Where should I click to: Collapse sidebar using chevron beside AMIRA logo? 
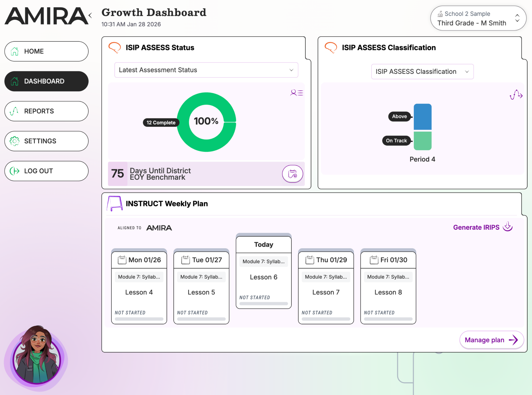point(90,16)
